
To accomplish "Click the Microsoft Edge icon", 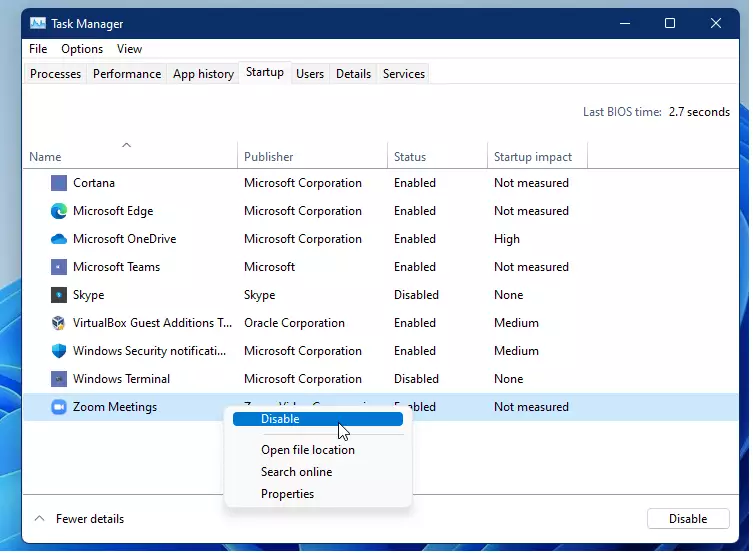I will tap(59, 211).
